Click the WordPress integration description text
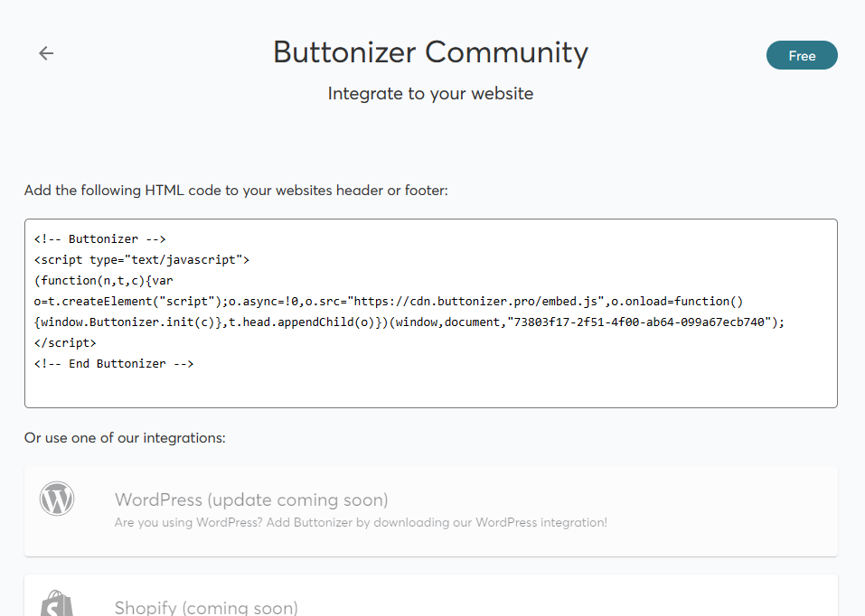Screen dimensions: 865x616 pyautogui.click(x=361, y=522)
